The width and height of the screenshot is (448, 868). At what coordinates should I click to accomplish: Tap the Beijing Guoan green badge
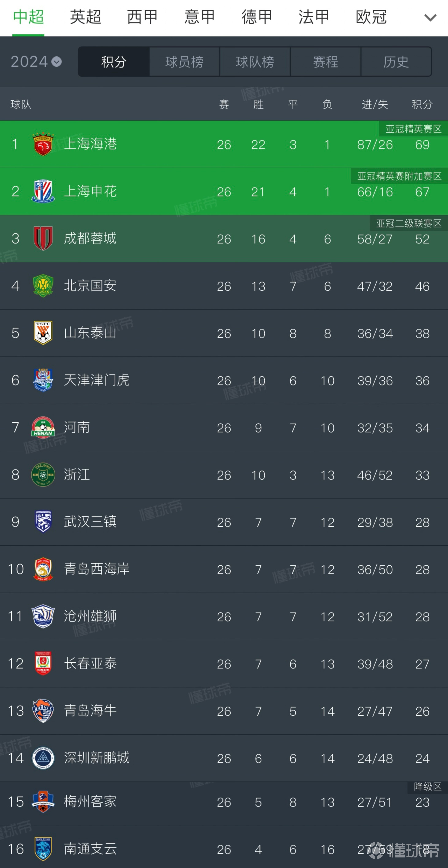[x=43, y=286]
